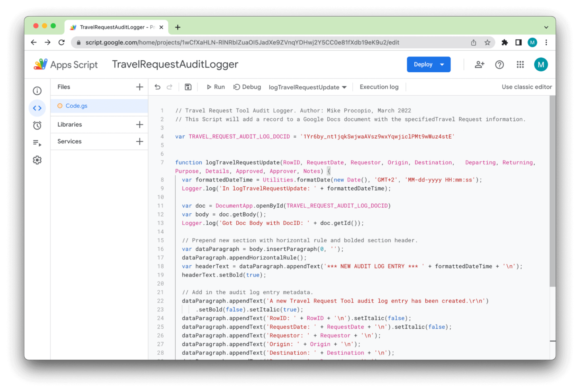Add a new file to the project

click(x=139, y=87)
